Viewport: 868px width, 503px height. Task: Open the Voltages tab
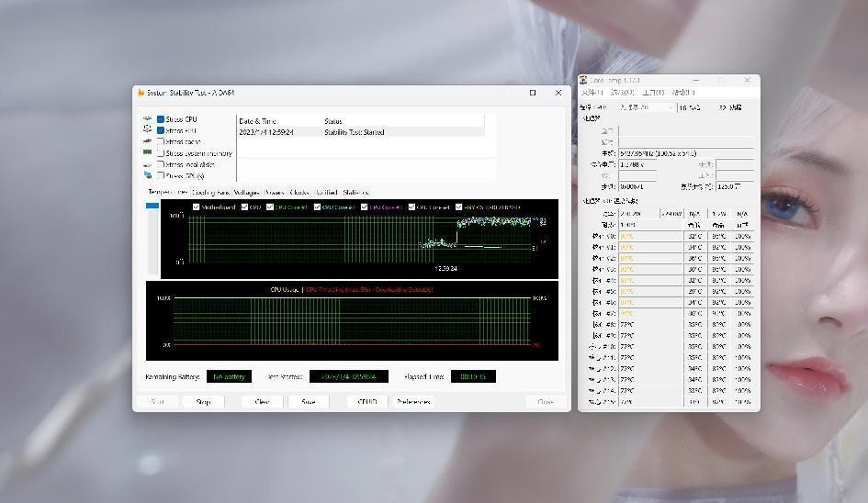pos(246,193)
